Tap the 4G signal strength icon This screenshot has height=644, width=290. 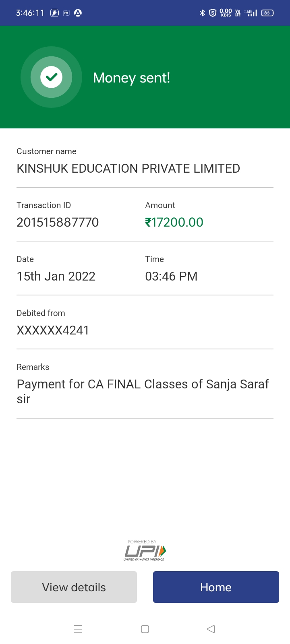pos(251,13)
